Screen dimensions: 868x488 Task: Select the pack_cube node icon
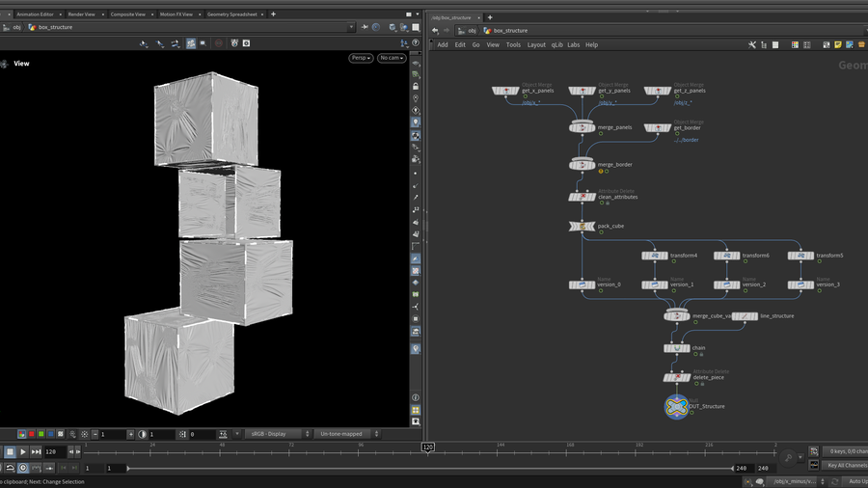(x=583, y=227)
